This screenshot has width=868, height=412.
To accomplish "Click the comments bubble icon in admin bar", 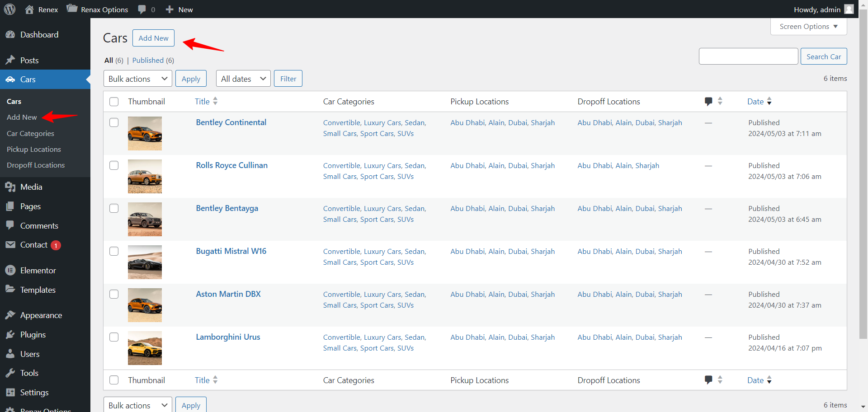I will pyautogui.click(x=142, y=9).
